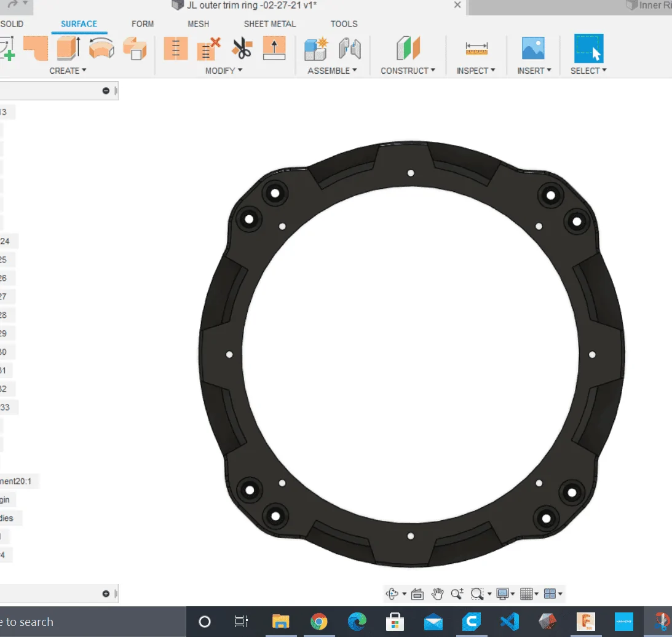Select the Stitch tool in Modify
The height and width of the screenshot is (637, 672).
(x=176, y=49)
